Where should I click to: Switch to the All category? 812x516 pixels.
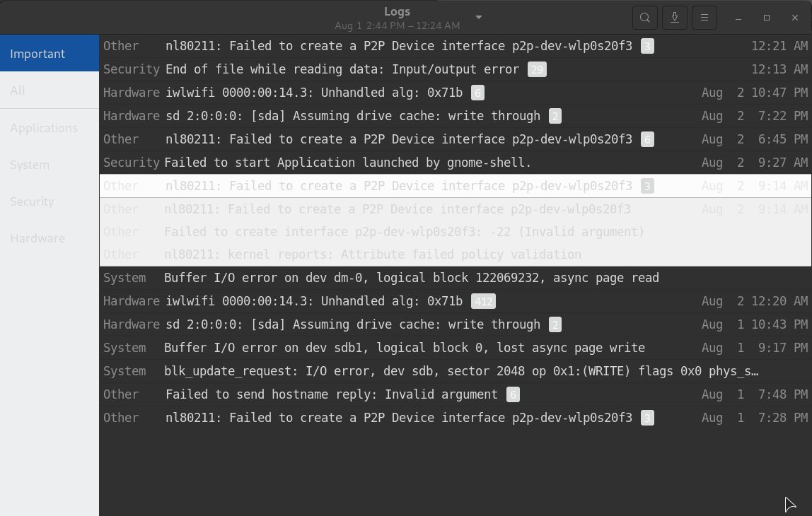[x=50, y=90]
